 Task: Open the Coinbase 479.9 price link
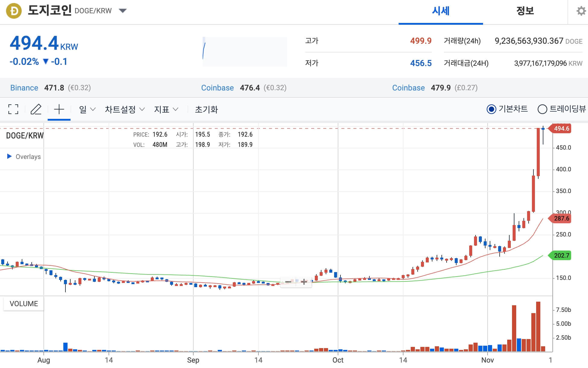(x=408, y=88)
